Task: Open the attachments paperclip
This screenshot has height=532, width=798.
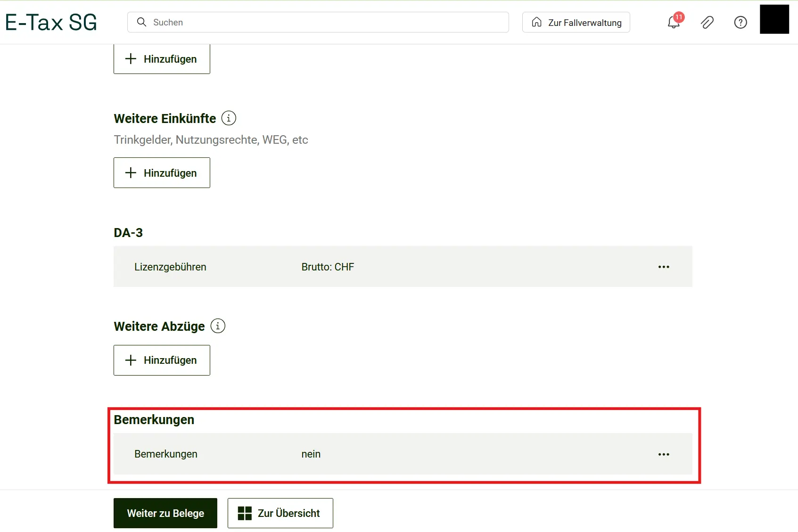Action: (x=707, y=22)
